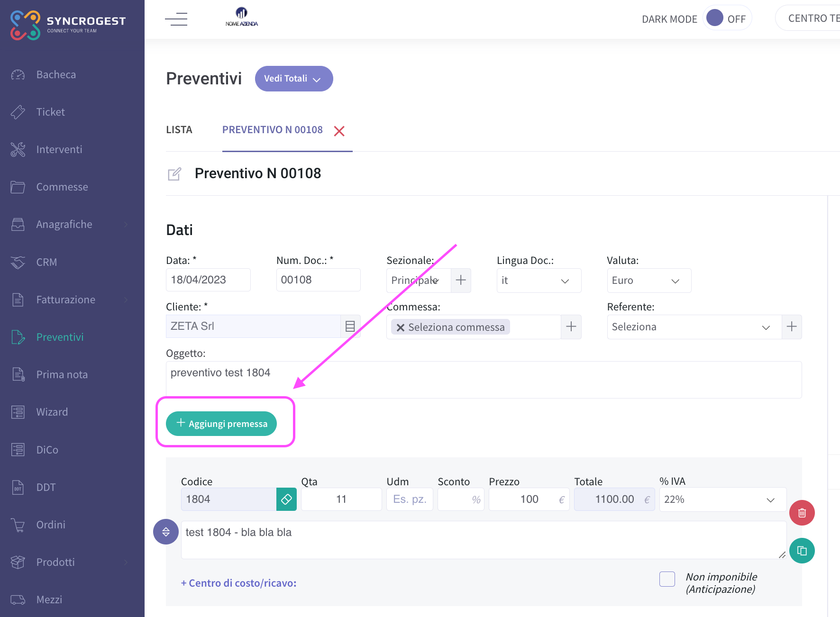Click the green duplicate row icon
Viewport: 840px width, 617px height.
click(802, 551)
